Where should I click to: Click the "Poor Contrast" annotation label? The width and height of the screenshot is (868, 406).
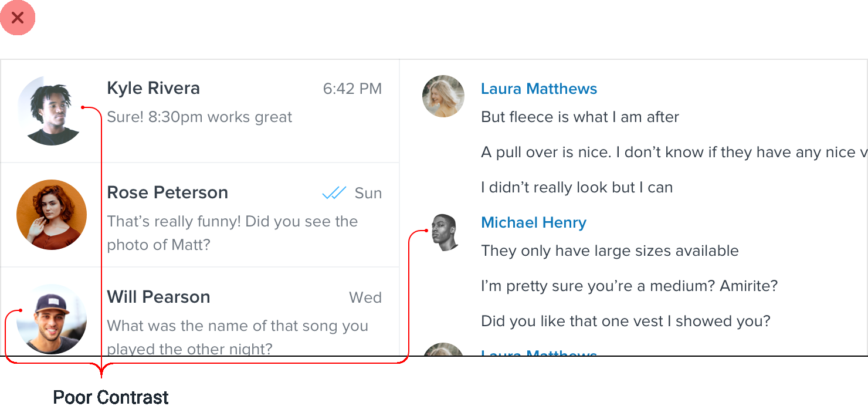[x=111, y=397]
